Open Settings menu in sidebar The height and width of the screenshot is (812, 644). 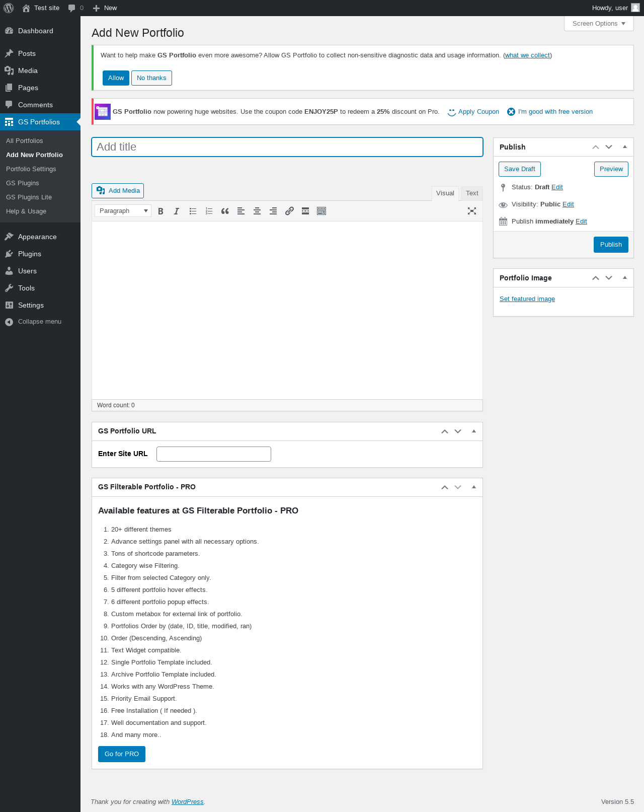(x=40, y=305)
